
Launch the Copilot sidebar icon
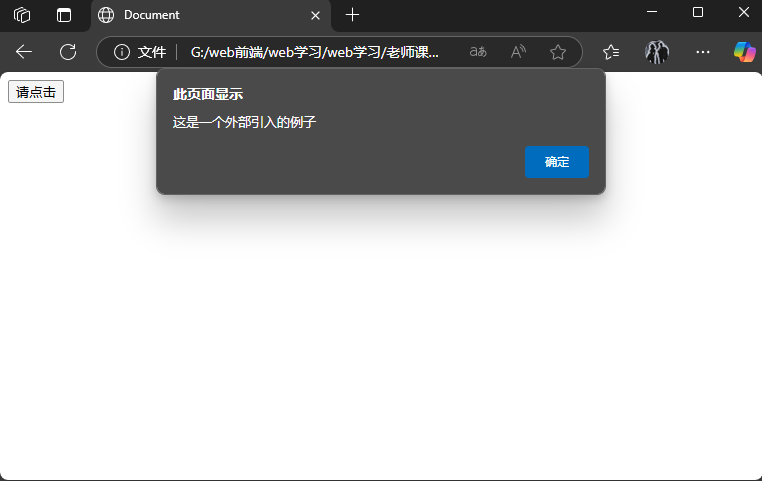tap(744, 52)
